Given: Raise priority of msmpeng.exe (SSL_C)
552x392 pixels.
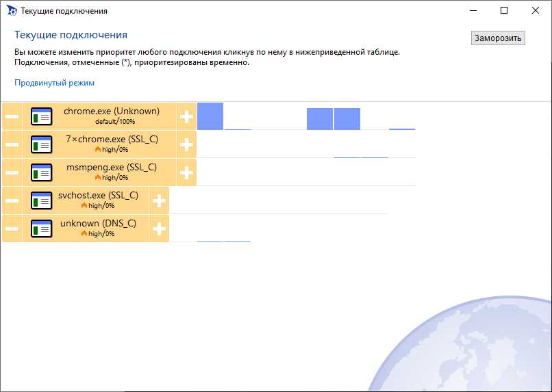Looking at the screenshot, I should (x=186, y=172).
